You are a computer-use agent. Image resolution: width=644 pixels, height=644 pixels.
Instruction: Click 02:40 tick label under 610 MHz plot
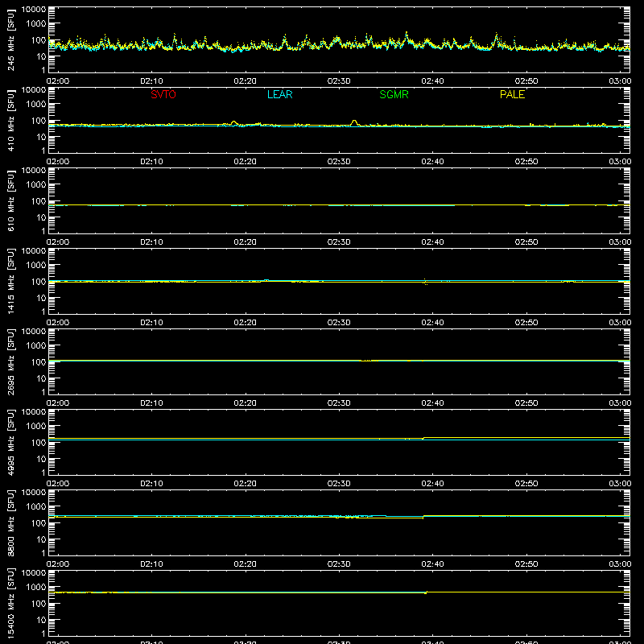pos(432,242)
